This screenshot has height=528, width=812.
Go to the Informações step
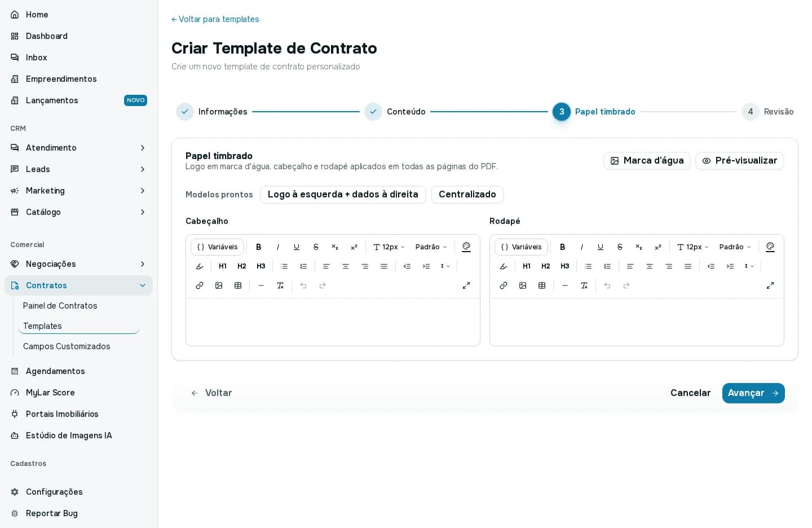click(x=212, y=112)
